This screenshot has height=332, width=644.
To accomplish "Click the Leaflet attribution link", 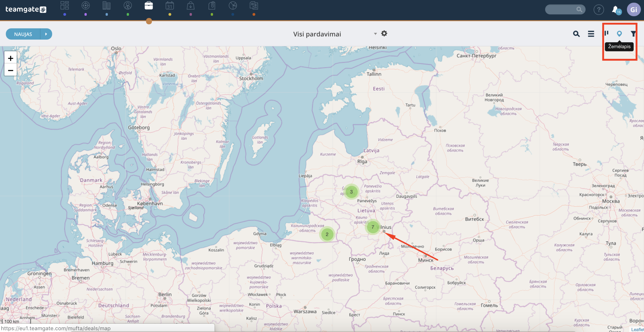I will coord(637,329).
